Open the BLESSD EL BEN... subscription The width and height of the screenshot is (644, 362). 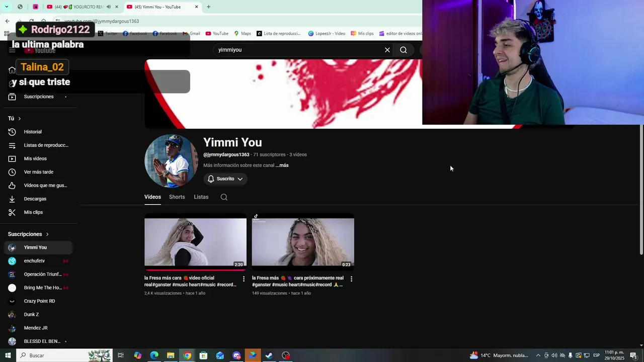point(38,341)
